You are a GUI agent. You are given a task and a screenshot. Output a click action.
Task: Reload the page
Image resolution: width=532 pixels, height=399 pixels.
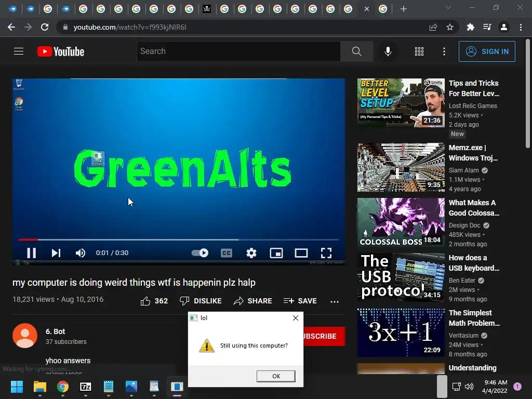point(45,27)
